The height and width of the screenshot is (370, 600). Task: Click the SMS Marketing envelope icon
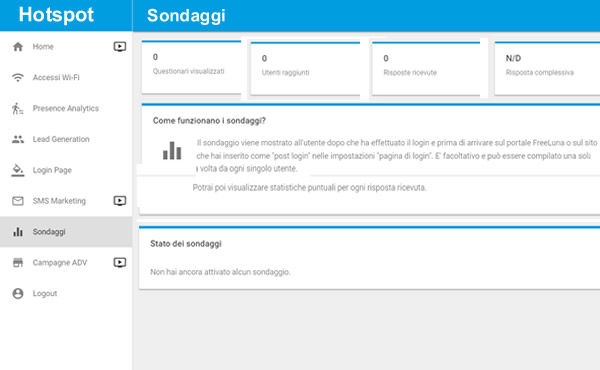click(18, 201)
